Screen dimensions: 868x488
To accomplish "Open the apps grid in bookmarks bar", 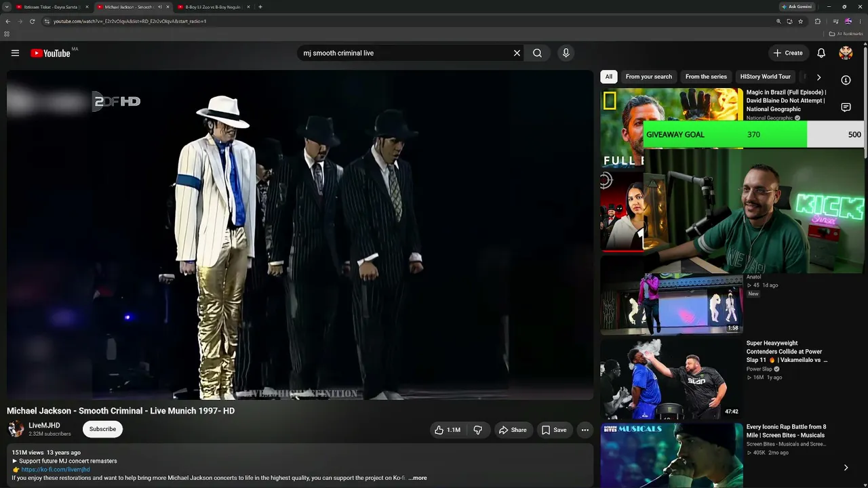I will [7, 34].
